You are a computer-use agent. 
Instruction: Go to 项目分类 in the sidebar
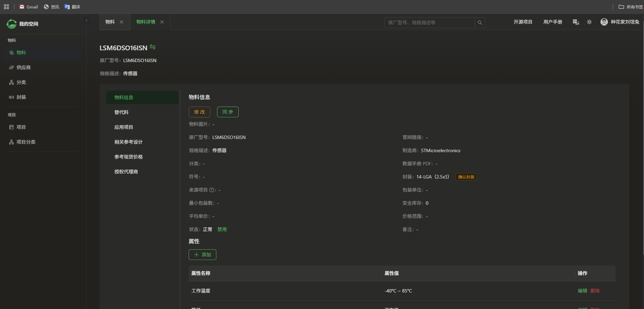[x=26, y=142]
